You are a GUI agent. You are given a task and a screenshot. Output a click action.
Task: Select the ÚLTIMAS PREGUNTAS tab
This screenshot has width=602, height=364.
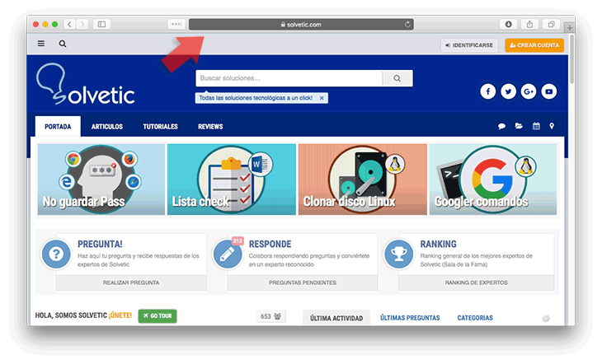pos(410,318)
